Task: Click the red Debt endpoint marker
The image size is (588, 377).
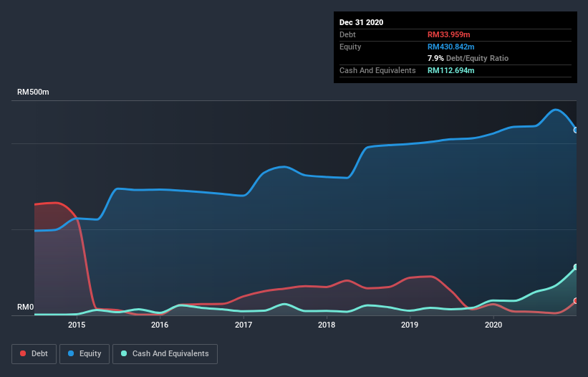Action: [576, 301]
